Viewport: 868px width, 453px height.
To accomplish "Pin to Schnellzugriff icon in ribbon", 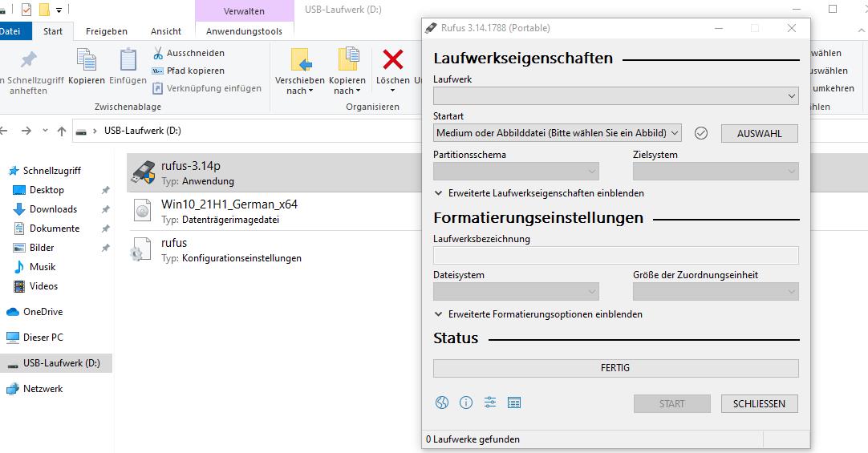I will pyautogui.click(x=28, y=60).
